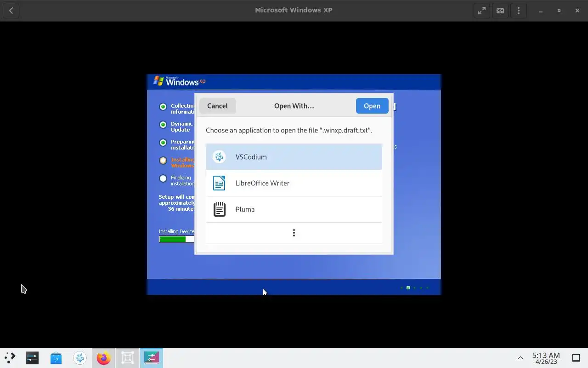Click the Collecting information step indicator

pyautogui.click(x=163, y=107)
